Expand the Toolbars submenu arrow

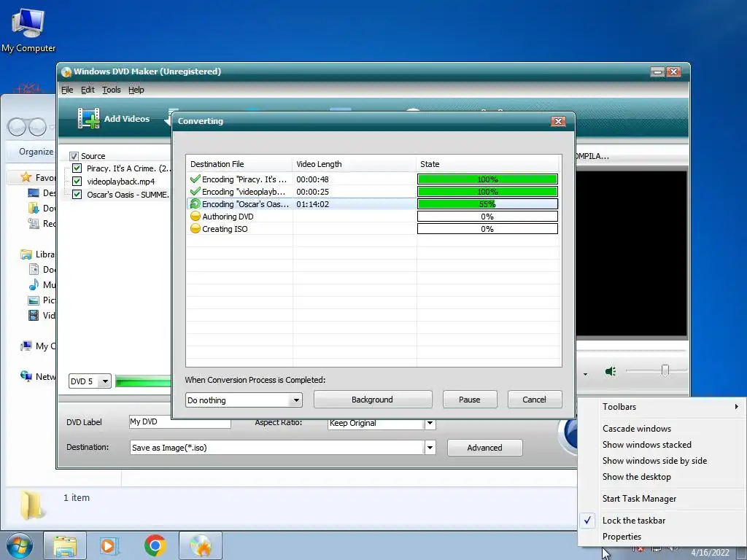(737, 407)
